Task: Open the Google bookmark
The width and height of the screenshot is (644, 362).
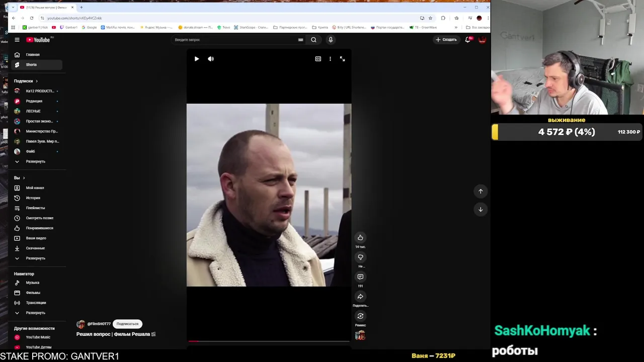Action: point(89,27)
